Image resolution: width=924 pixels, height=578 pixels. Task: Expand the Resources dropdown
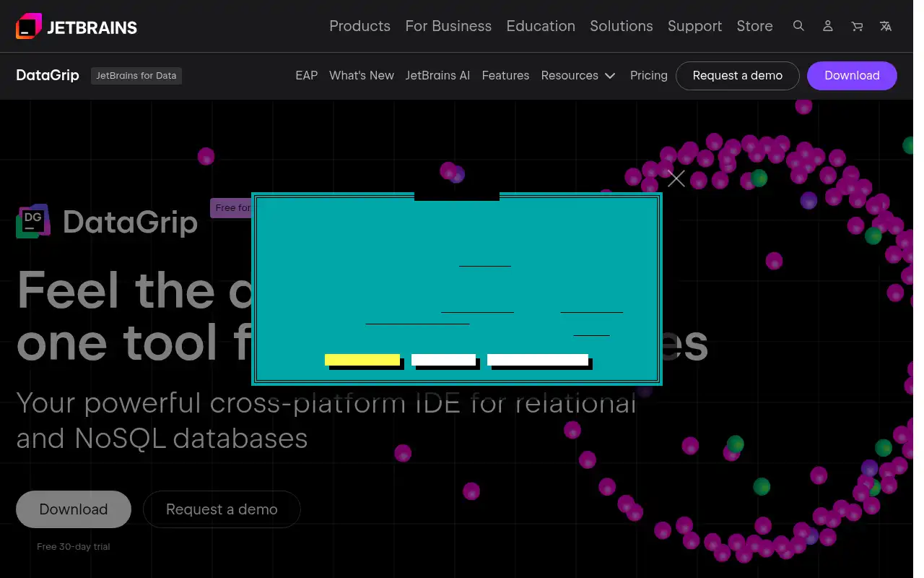(x=578, y=75)
